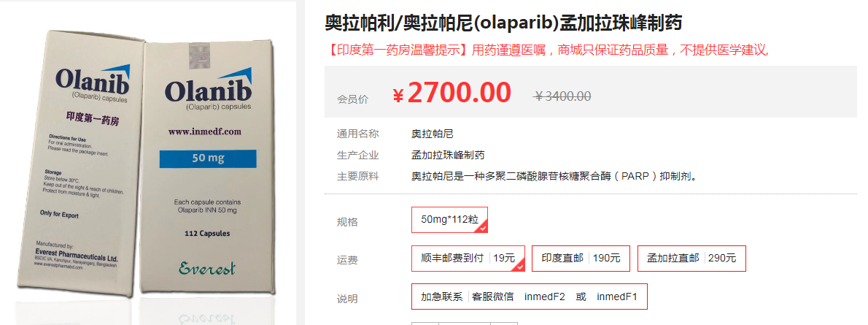Click the member price ¥2700.00
Viewport: 868px width, 325px height.
point(452,93)
